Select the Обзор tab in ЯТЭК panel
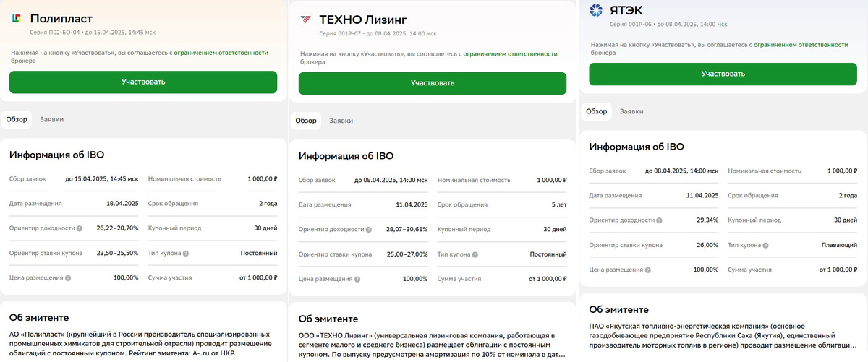868x362 pixels. pos(596,111)
